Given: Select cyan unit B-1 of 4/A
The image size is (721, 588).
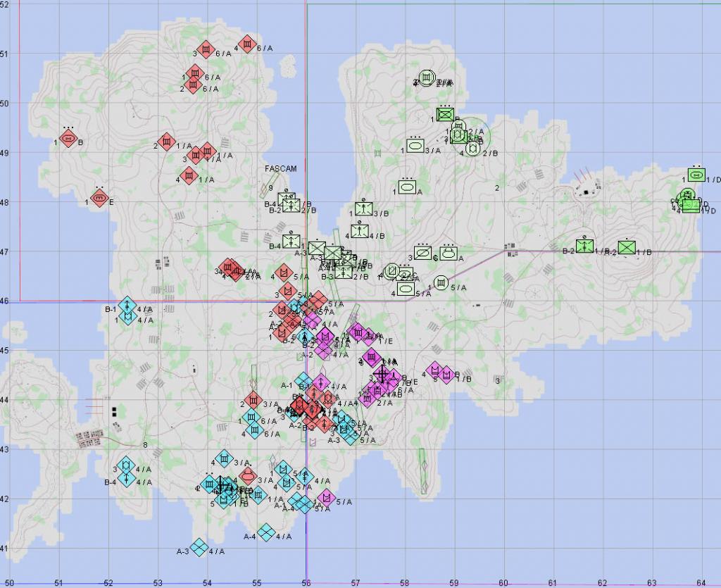Looking at the screenshot, I should 127,306.
